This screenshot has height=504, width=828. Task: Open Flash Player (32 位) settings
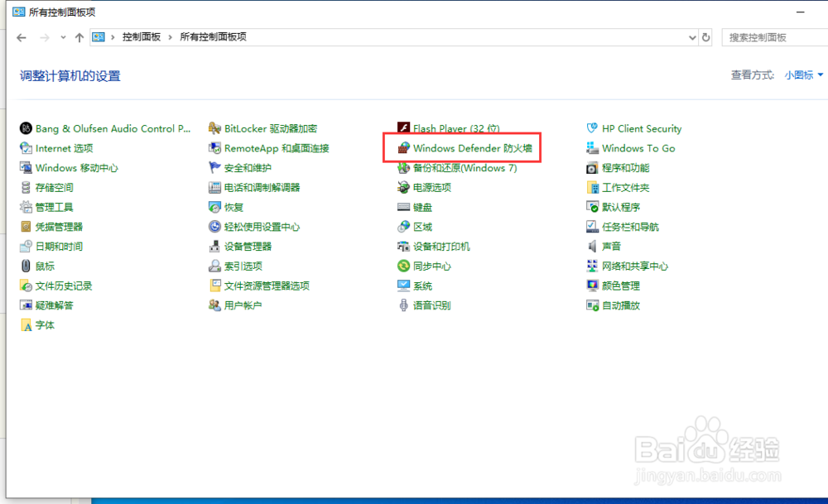[x=456, y=128]
